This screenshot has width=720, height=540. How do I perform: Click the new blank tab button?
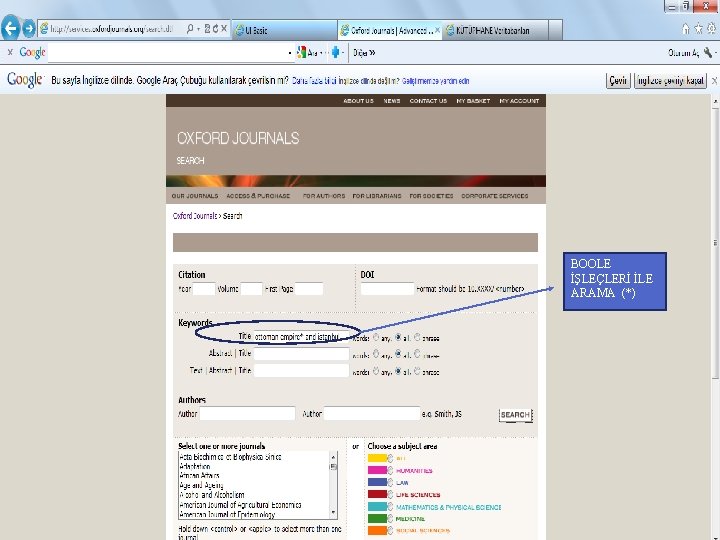coord(555,30)
